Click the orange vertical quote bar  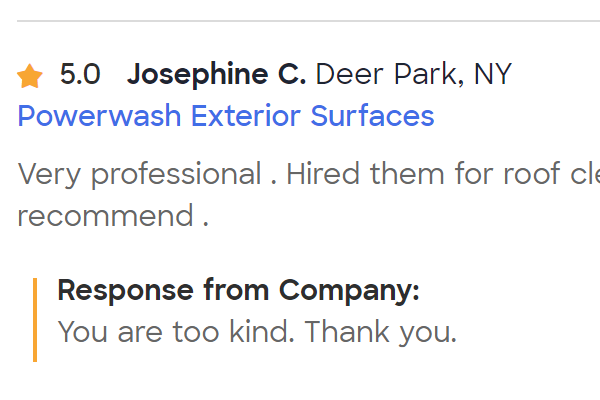click(35, 319)
